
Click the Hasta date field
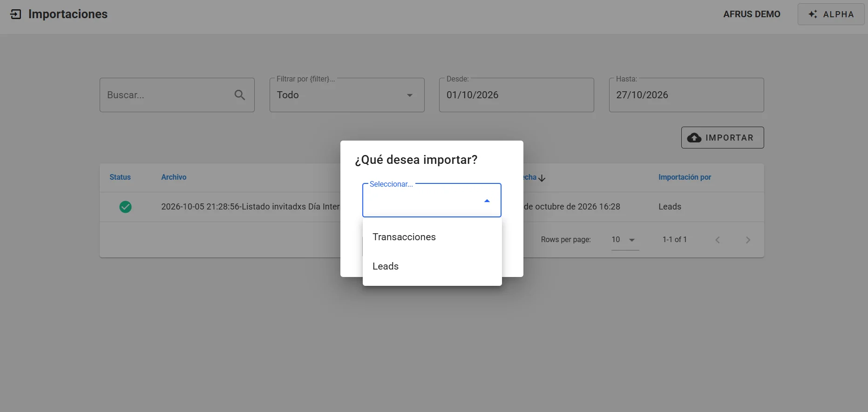(686, 95)
